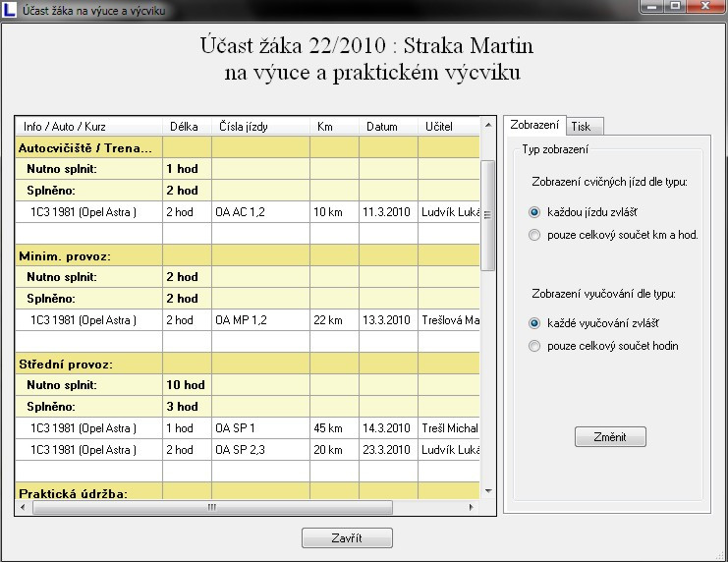Viewport: 728px width, 562px height.
Task: Select the 'Minim. provoz:' group row
Action: tap(248, 255)
